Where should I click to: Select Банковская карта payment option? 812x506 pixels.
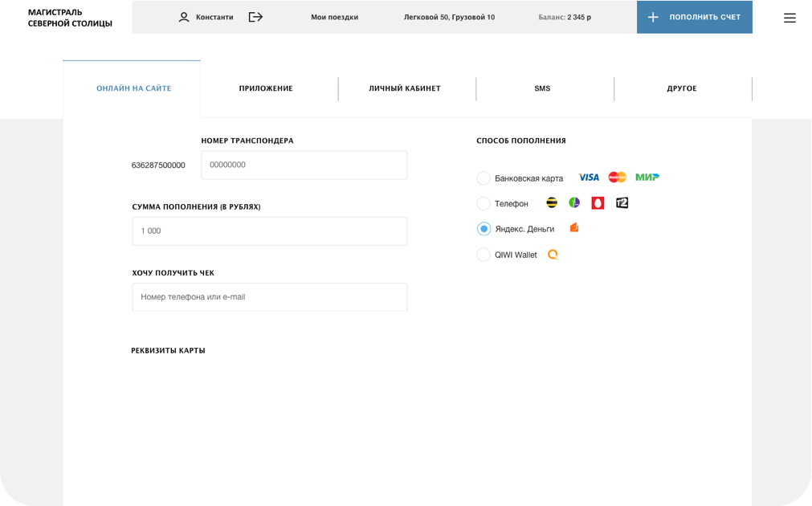pos(484,178)
